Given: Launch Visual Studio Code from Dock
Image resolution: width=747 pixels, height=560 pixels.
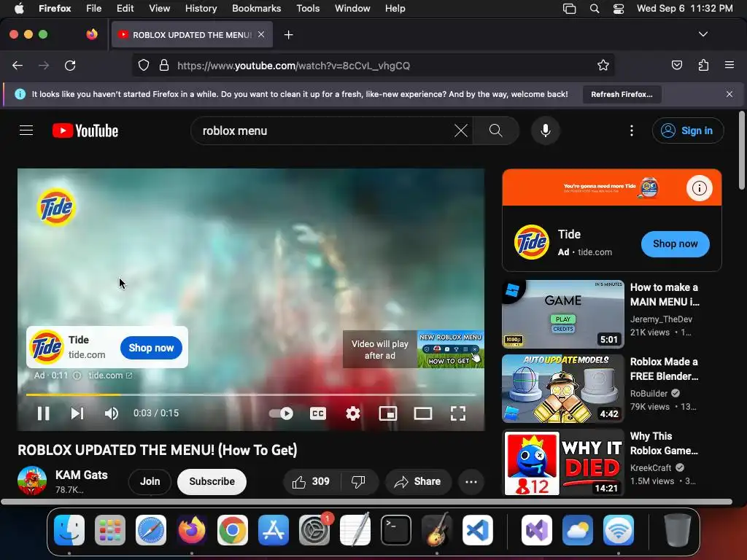Looking at the screenshot, I should click(x=477, y=530).
